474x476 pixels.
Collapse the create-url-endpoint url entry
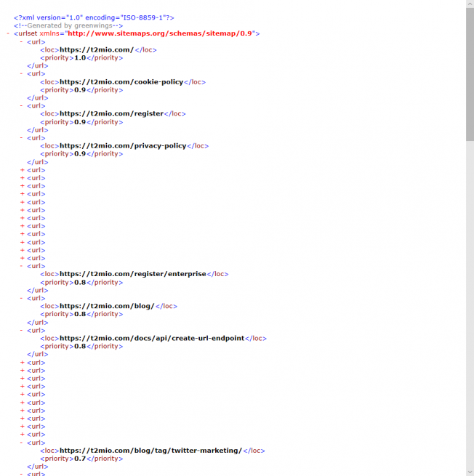click(x=21, y=330)
